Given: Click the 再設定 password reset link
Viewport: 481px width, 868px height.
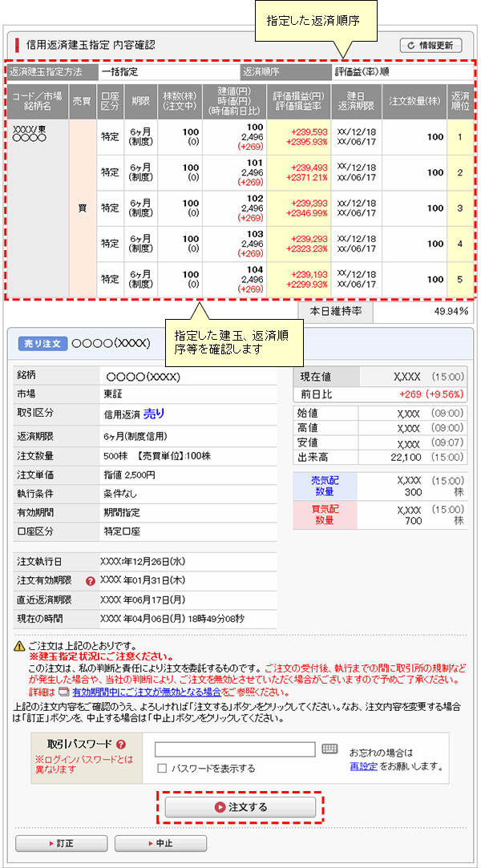Looking at the screenshot, I should point(362,766).
